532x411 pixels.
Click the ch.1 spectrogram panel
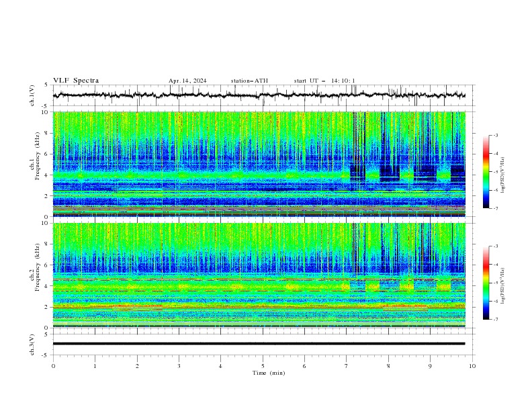(259, 164)
